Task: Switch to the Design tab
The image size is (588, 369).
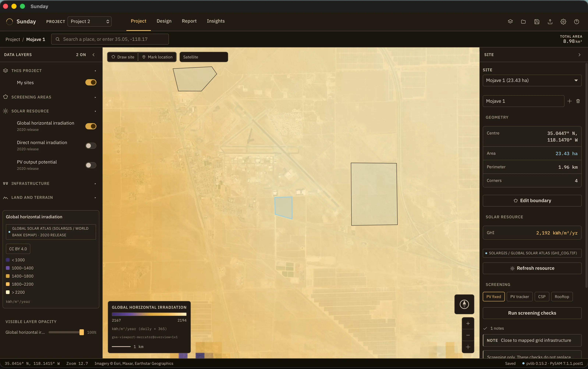Action: click(x=164, y=21)
